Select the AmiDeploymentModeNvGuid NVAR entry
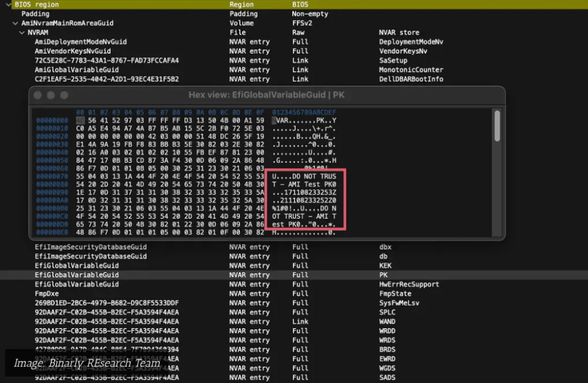588x383 pixels. coord(81,42)
